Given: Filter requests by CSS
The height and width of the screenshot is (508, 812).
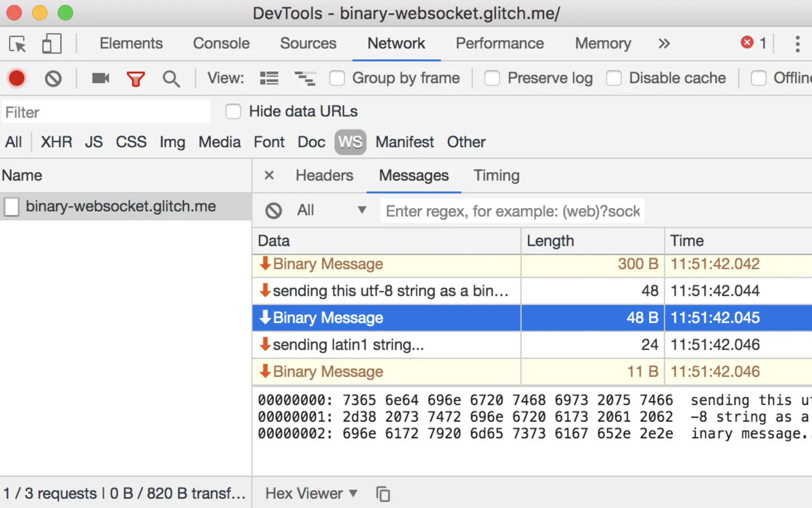Looking at the screenshot, I should click(131, 142).
